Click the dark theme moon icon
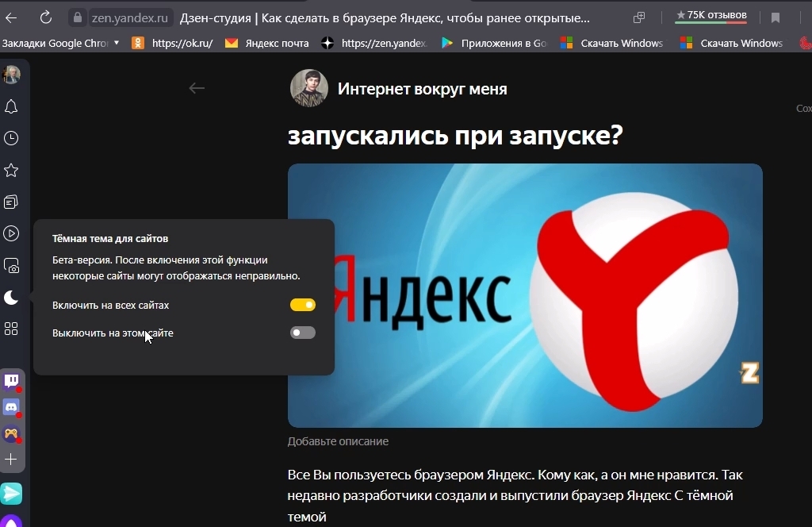Viewport: 812px width, 527px height. coord(11,298)
